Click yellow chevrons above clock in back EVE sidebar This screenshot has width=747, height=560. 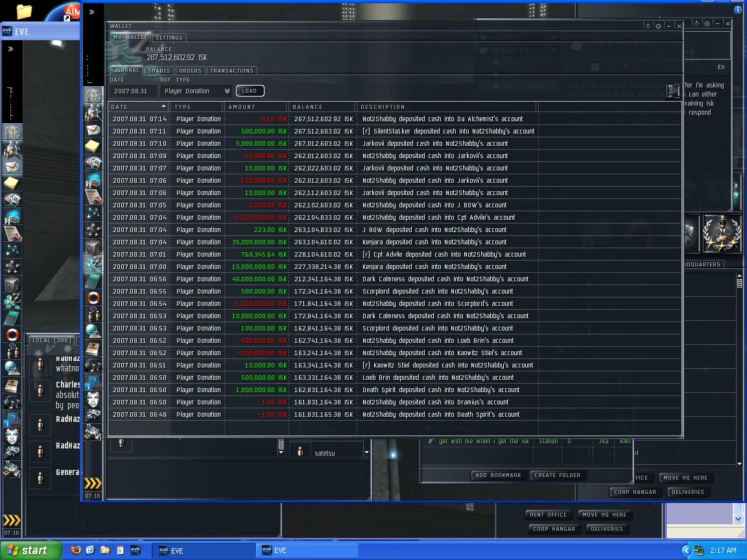[x=12, y=520]
